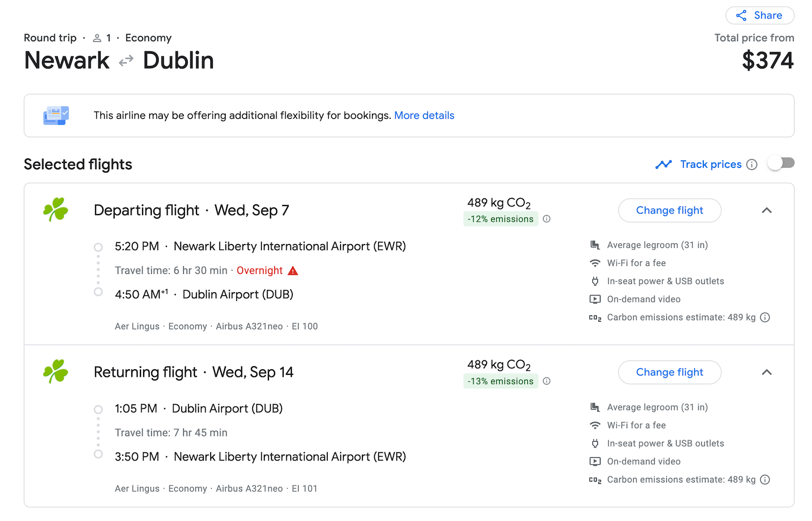Click the average legroom icon
Screen dimensions: 812x521
595,245
